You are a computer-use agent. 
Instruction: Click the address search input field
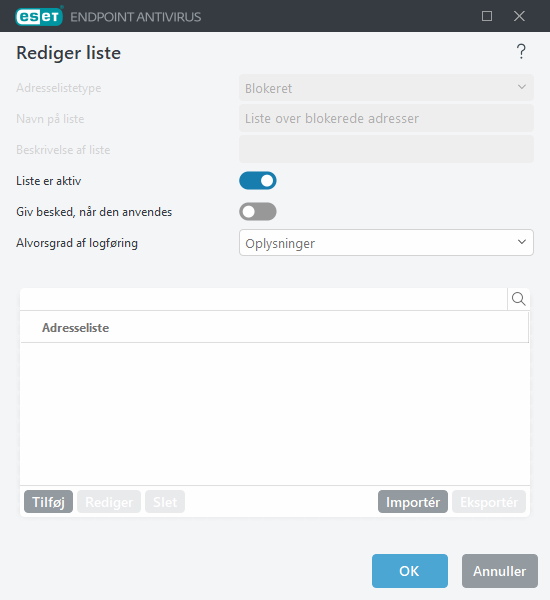(x=264, y=299)
